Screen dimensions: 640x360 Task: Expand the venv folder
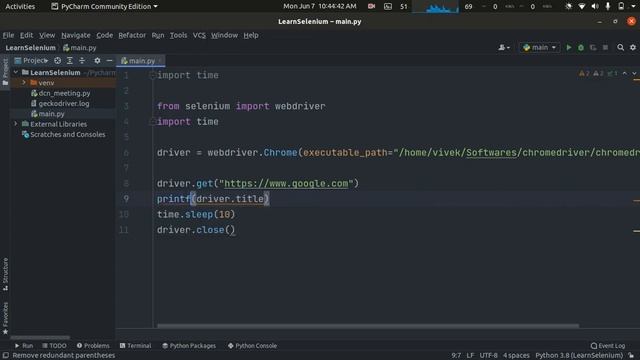(24, 82)
